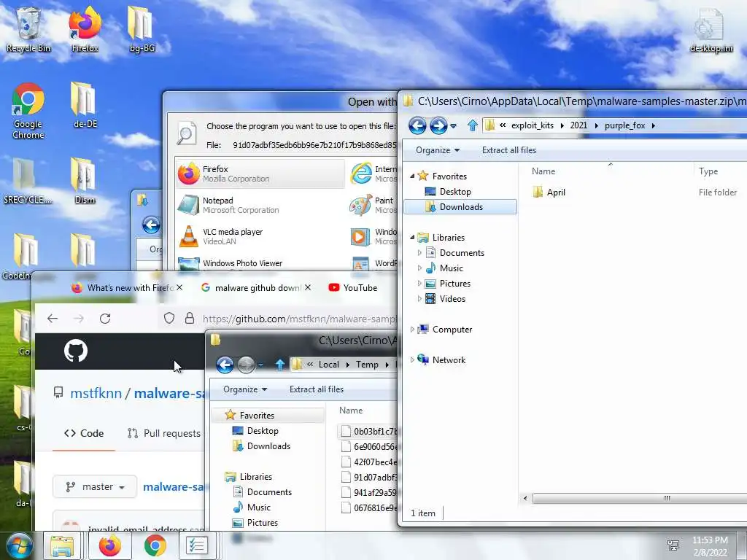This screenshot has height=560, width=747.
Task: Click the Firefox address bar URL
Action: pos(299,319)
